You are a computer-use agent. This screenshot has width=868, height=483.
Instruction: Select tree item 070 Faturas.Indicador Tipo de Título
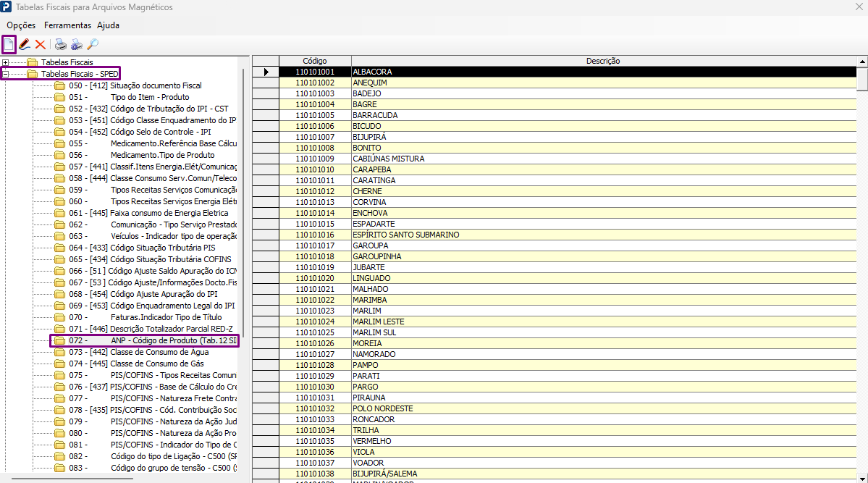pos(145,317)
